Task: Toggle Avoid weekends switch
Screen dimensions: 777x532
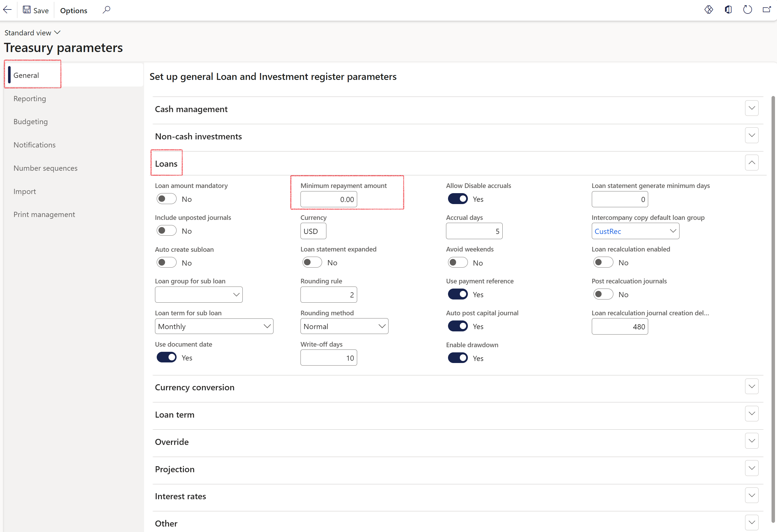Action: tap(458, 263)
